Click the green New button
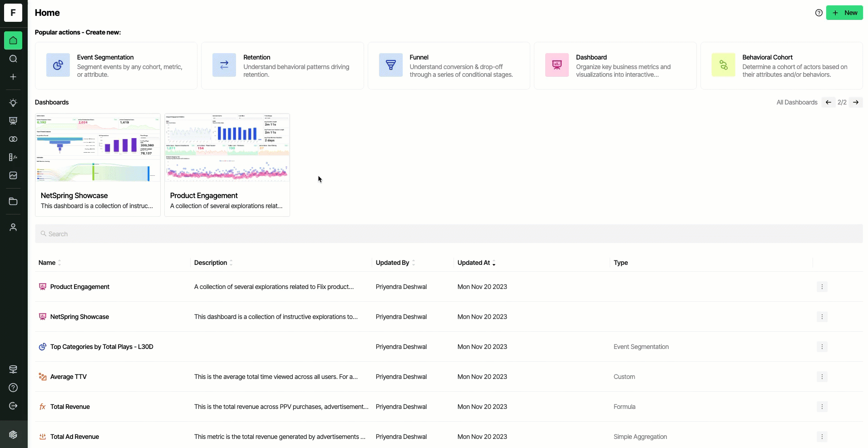This screenshot has width=868, height=448. click(844, 13)
